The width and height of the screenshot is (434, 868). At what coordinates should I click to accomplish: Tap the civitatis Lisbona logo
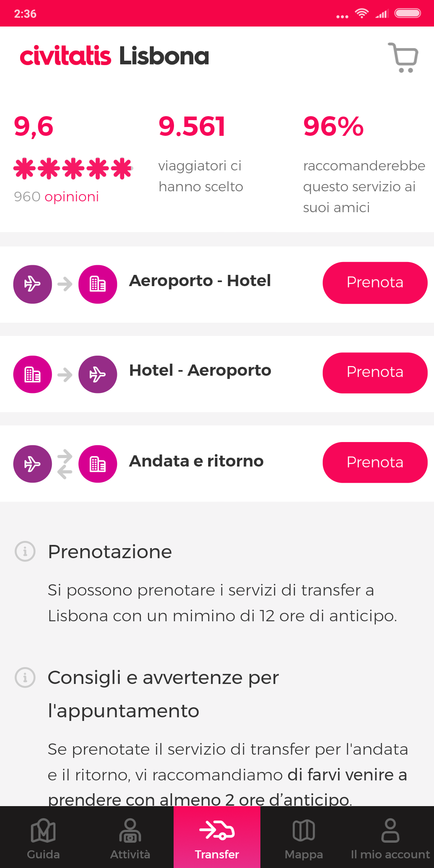[115, 56]
